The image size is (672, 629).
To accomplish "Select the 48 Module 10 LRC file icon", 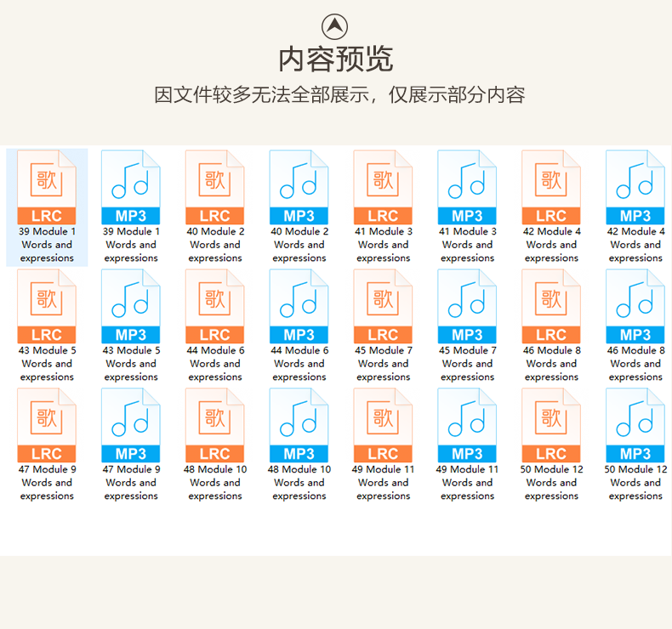I will click(214, 425).
